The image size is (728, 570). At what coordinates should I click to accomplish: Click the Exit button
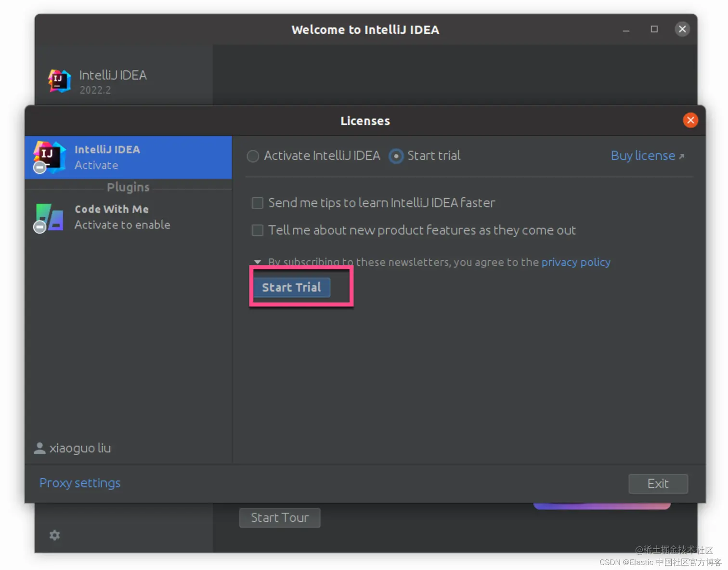658,484
